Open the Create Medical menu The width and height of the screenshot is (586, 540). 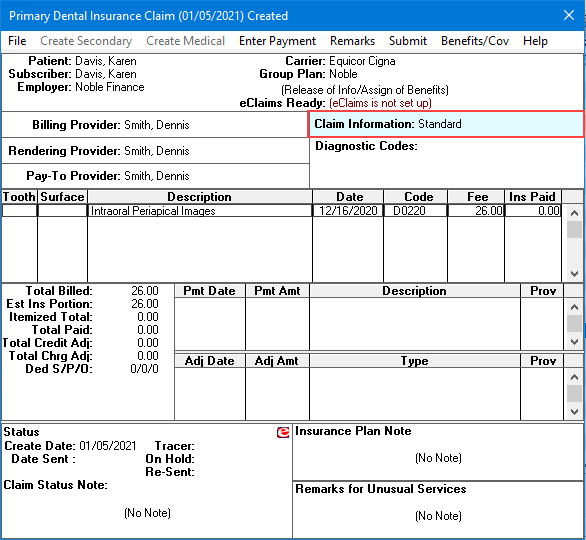coord(185,41)
